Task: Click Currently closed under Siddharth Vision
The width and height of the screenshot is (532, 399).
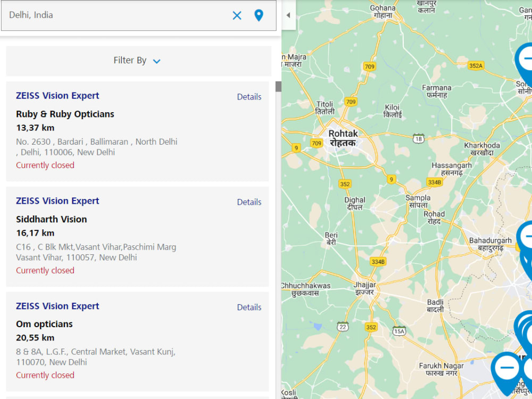Action: 45,270
